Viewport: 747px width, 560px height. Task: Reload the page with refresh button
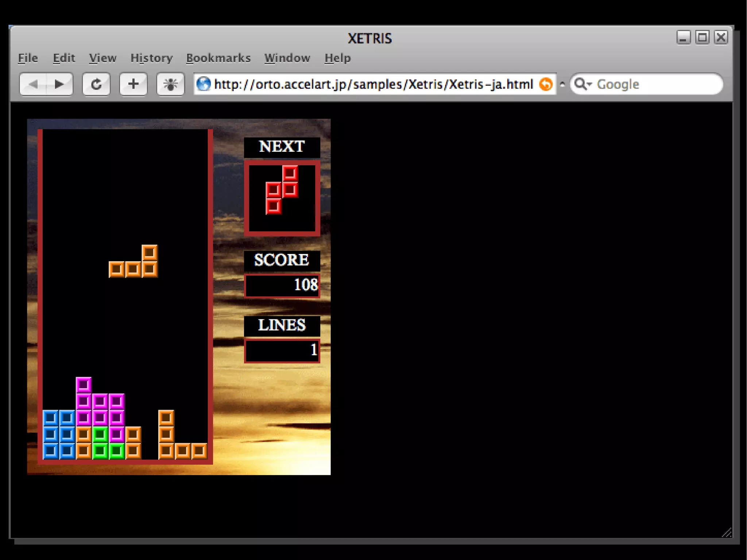(96, 84)
